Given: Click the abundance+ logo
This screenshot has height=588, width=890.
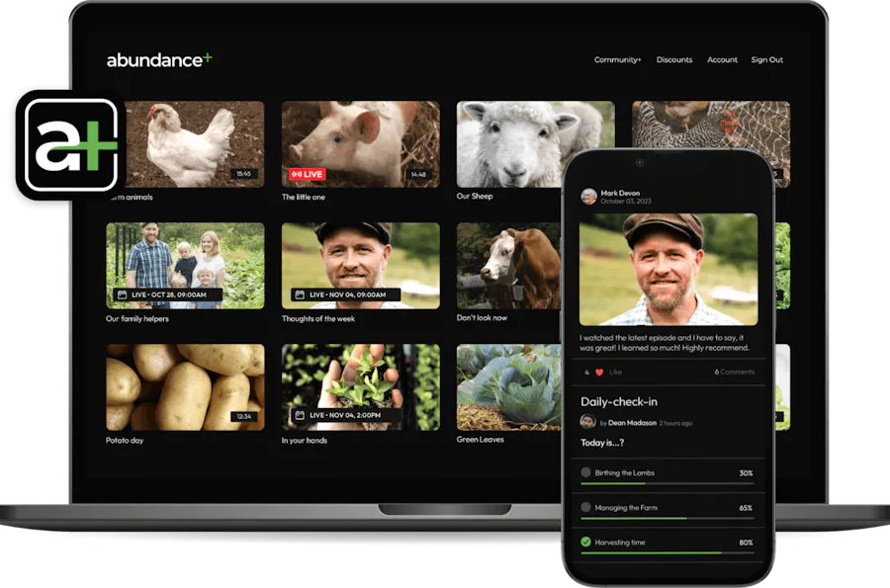Looking at the screenshot, I should coord(156,59).
